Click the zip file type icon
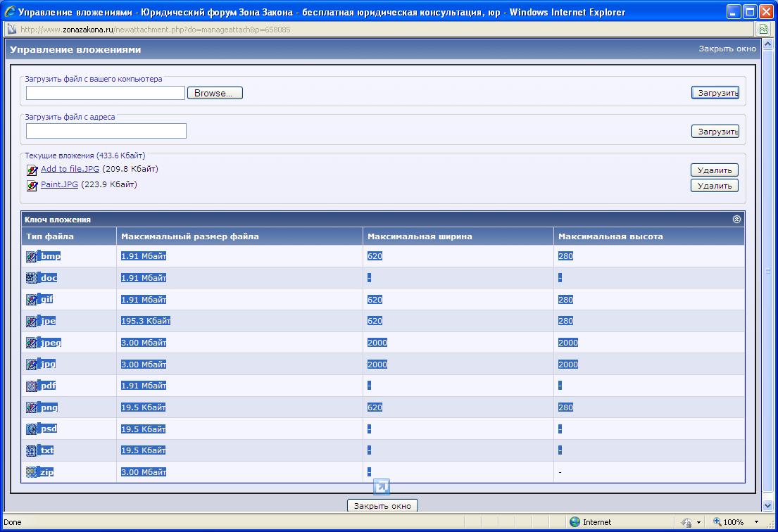This screenshot has width=778, height=532. (32, 472)
